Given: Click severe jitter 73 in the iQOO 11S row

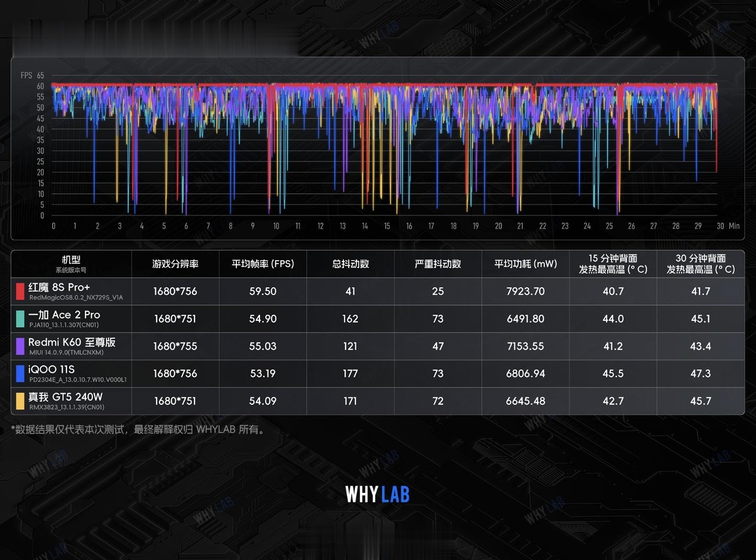Looking at the screenshot, I should pos(438,373).
